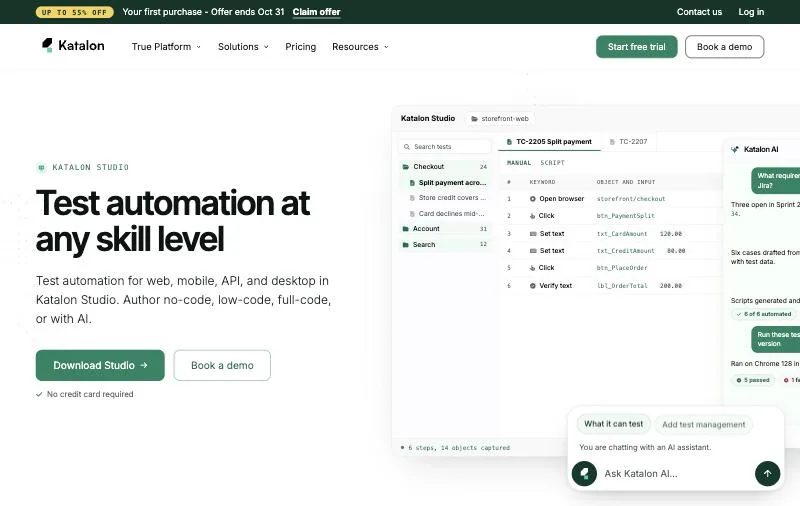
Task: Open the Pricing menu item
Action: coord(301,46)
